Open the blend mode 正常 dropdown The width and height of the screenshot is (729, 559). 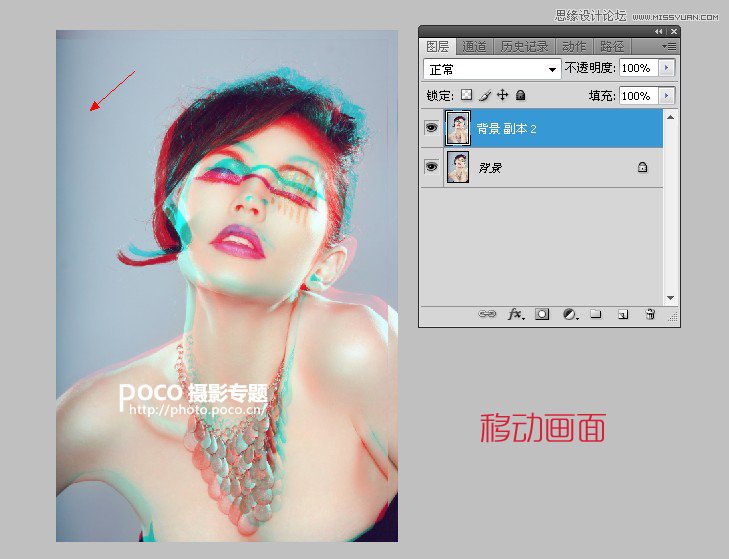pos(492,69)
